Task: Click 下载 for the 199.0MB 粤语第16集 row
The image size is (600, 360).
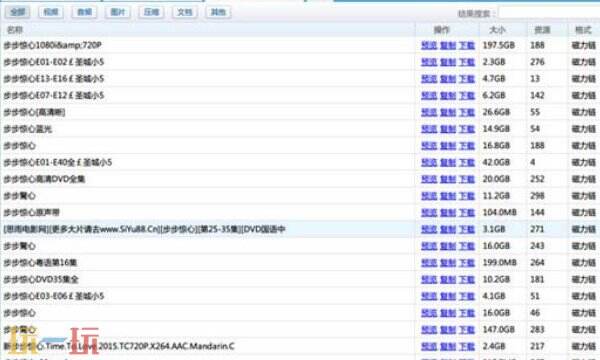Action: coord(467,263)
